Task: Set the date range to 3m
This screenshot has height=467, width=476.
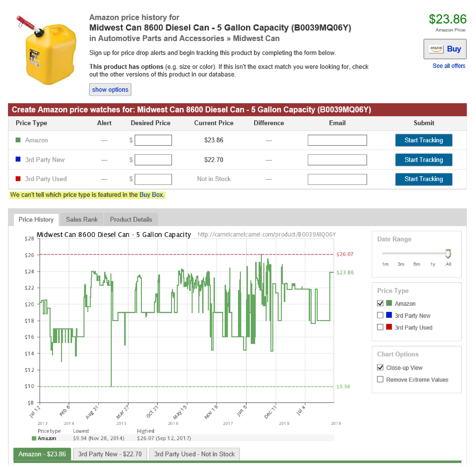Action: tap(401, 264)
